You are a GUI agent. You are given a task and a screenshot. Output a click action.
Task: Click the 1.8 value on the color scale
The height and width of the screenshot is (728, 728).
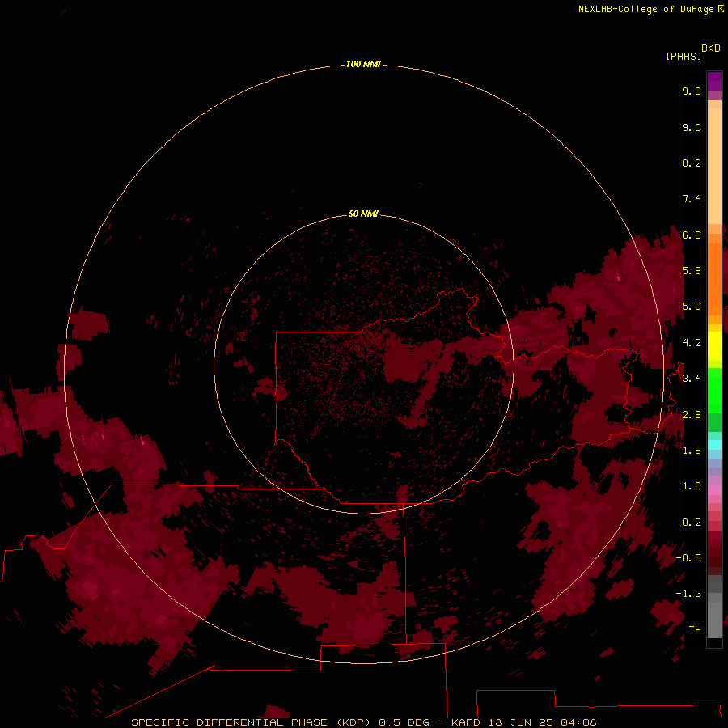coord(692,451)
